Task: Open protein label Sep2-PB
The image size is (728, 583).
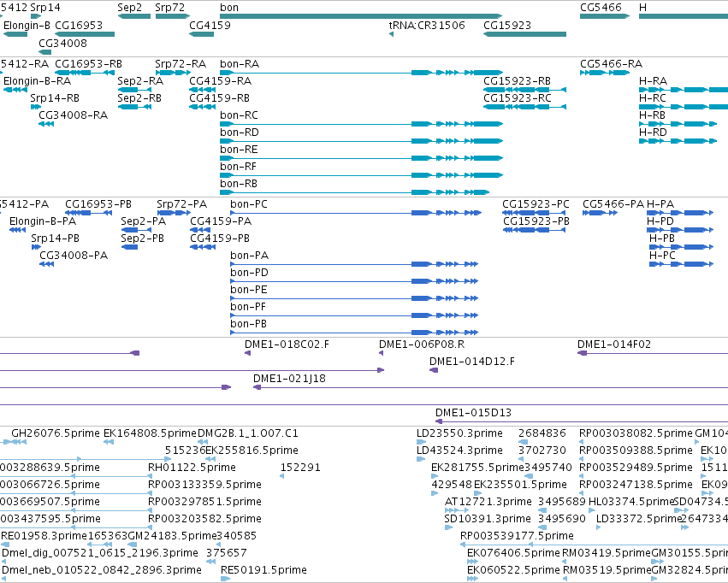Action: (x=143, y=238)
